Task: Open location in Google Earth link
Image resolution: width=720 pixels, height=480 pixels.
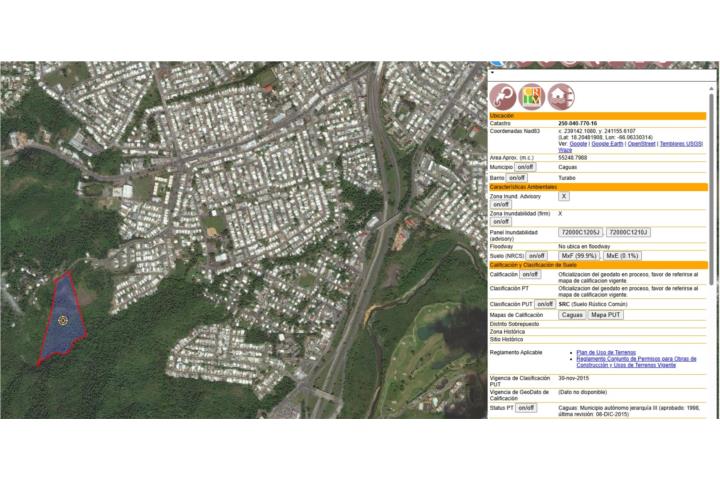Action: point(608,144)
